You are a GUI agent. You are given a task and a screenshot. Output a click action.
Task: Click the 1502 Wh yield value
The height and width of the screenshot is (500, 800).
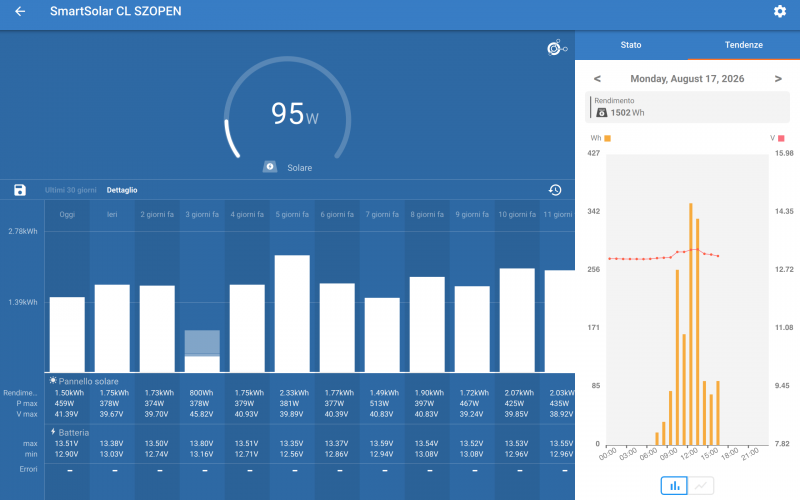coord(627,113)
